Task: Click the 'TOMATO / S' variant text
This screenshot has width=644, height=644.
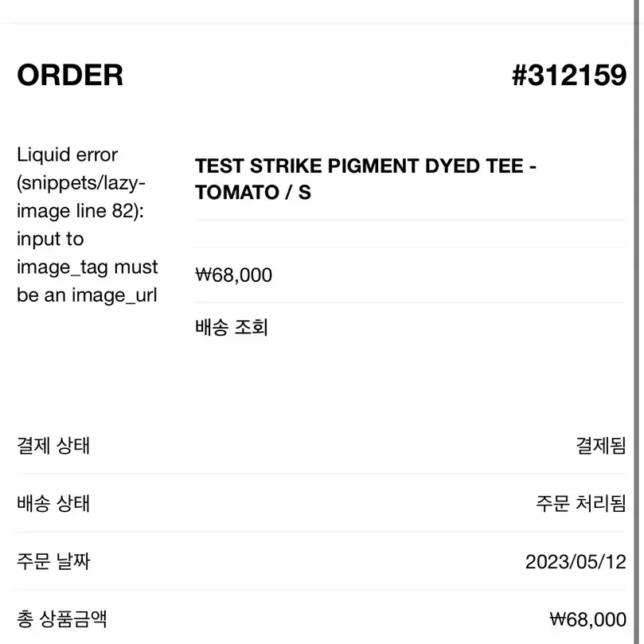Action: pyautogui.click(x=253, y=192)
